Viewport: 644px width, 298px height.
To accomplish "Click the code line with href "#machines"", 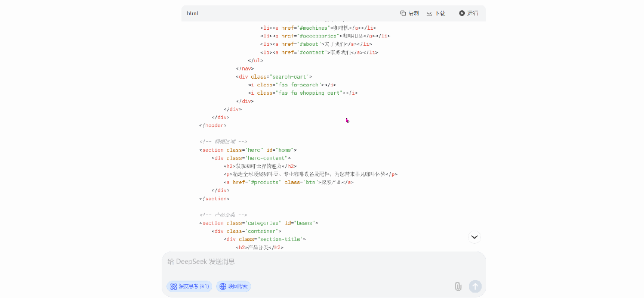I will click(x=318, y=28).
